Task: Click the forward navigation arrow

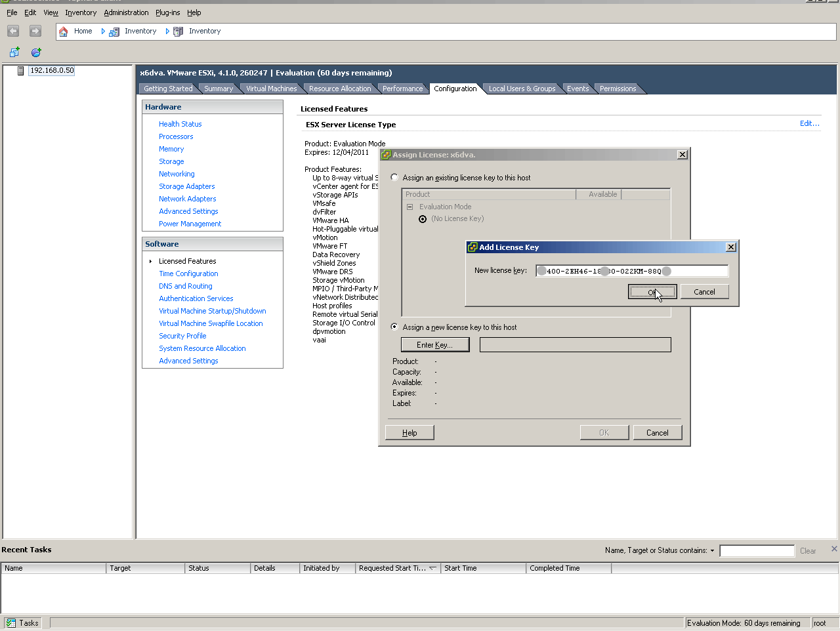Action: coord(35,31)
